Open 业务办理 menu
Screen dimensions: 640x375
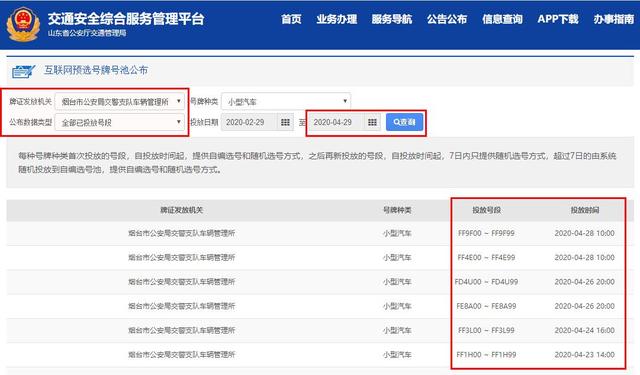pyautogui.click(x=337, y=19)
